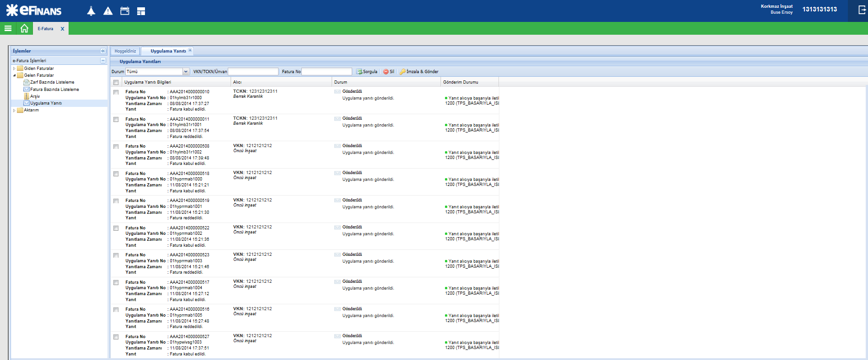Screen dimensions: 868x360
Task: Click the response number 01hypwivsg1003
Action: click(186, 342)
